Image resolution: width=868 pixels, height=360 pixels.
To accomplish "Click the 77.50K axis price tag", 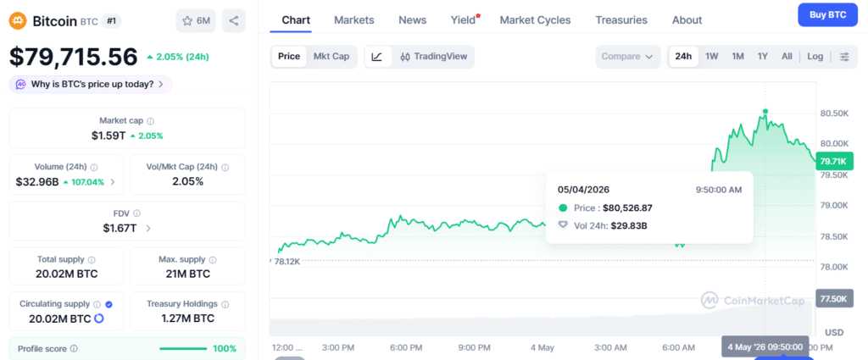I will (832, 299).
